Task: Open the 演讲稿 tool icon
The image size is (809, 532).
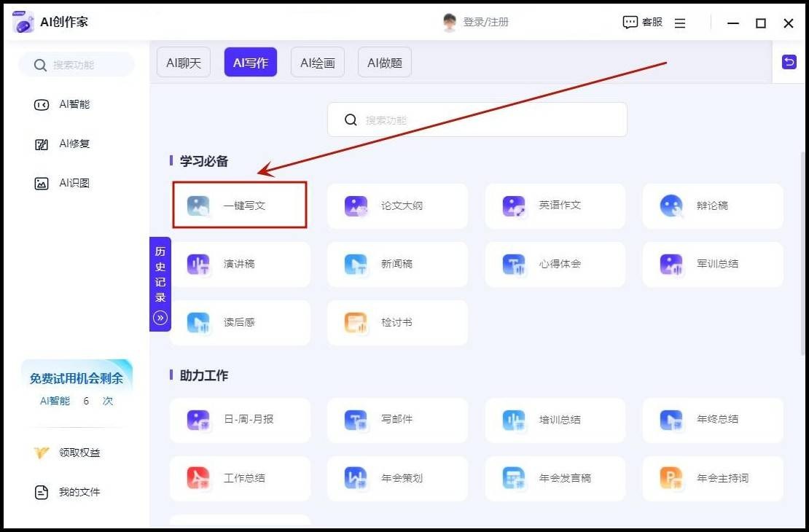Action: pos(198,265)
